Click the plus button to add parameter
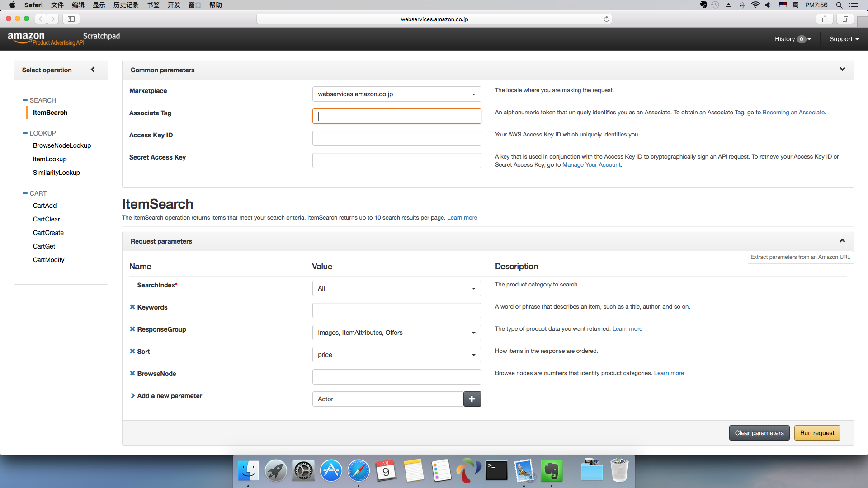Screen dimensions: 868x488 click(472, 399)
